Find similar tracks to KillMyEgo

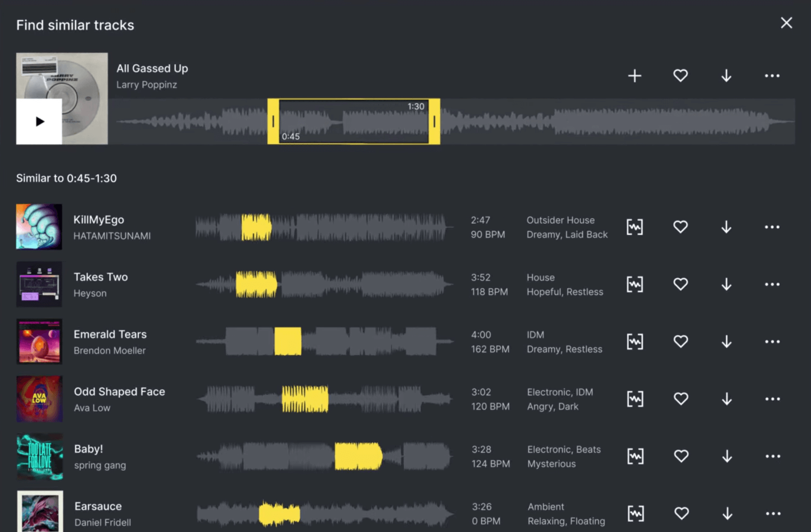(x=635, y=227)
